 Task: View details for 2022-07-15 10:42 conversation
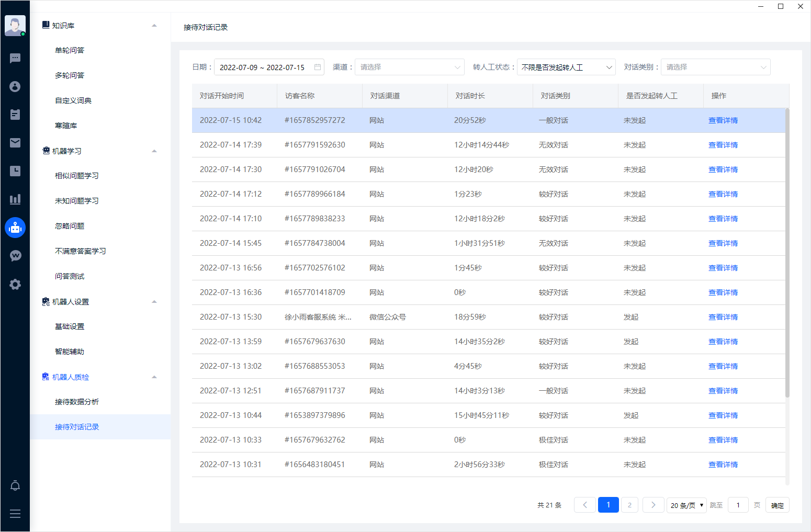click(x=723, y=120)
